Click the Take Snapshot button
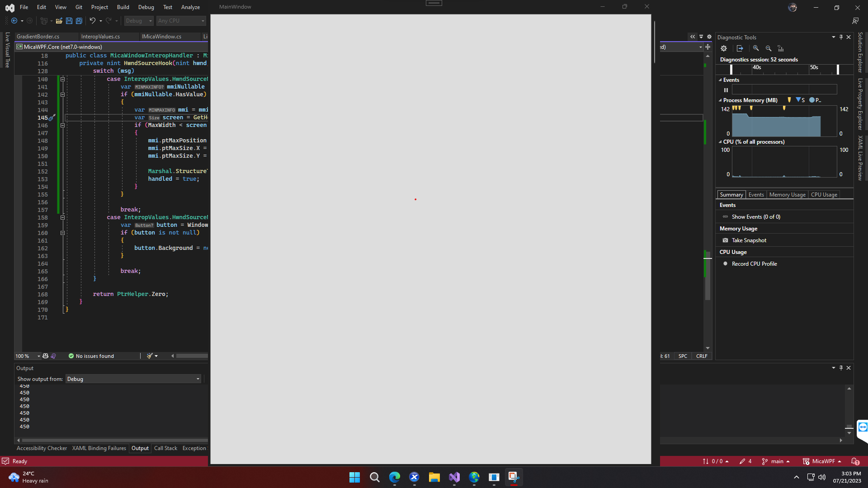 (x=748, y=240)
